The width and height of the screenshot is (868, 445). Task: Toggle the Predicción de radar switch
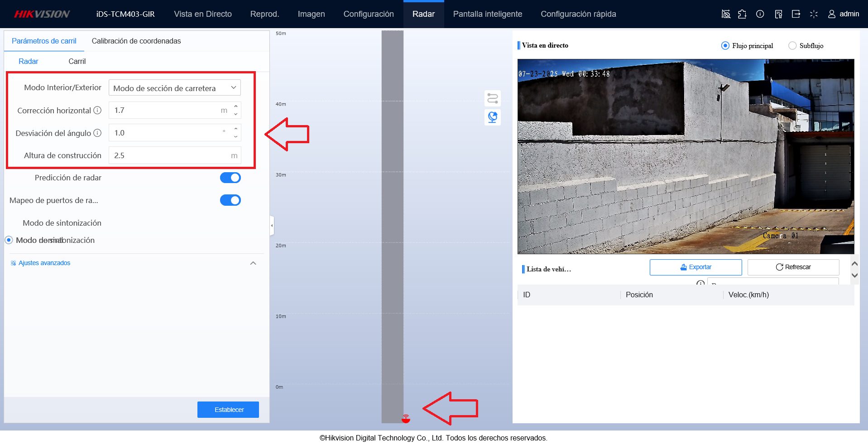[230, 178]
